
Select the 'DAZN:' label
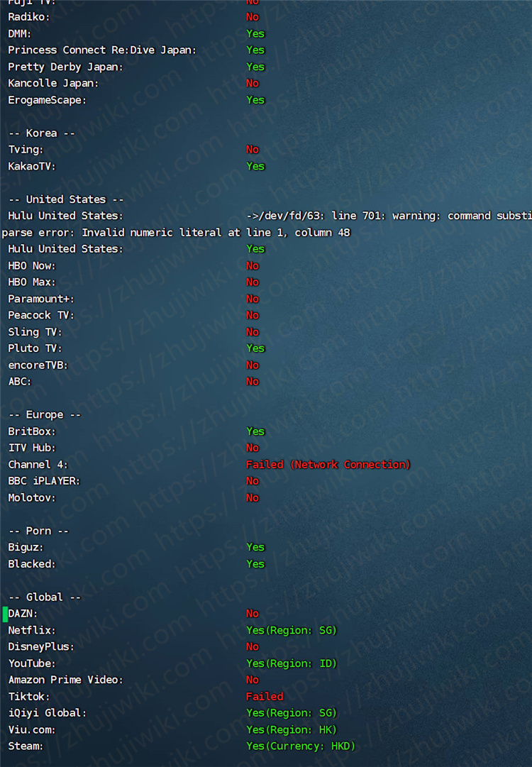[x=23, y=614]
